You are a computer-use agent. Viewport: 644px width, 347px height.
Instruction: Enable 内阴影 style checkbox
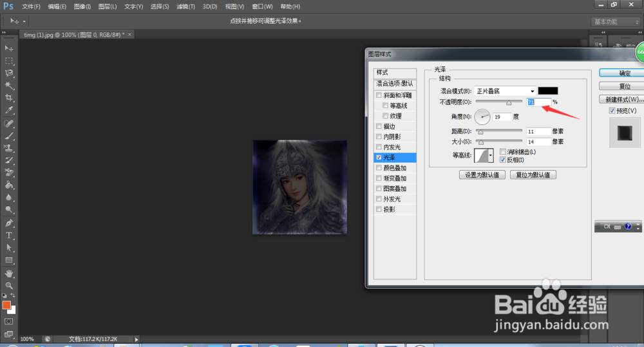379,136
